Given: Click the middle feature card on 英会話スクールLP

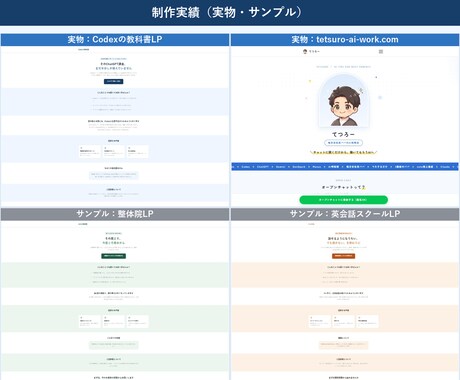Looking at the screenshot, I should click(x=344, y=322).
